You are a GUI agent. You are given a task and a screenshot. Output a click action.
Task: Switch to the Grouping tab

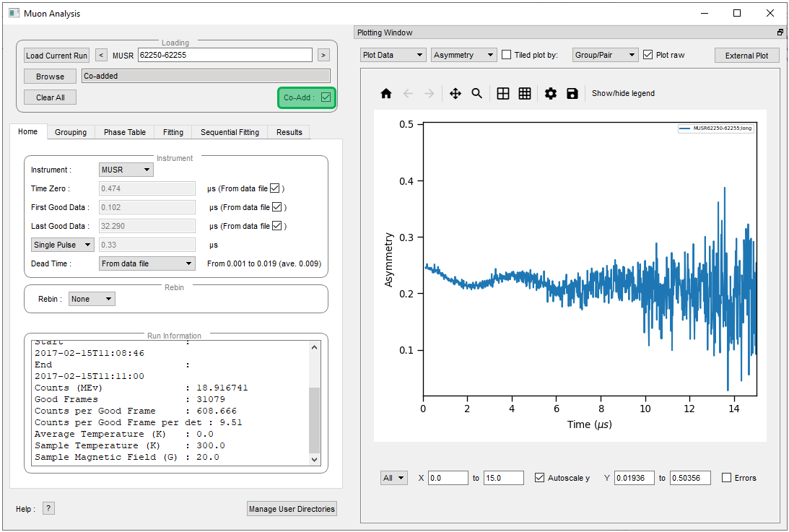[x=71, y=132]
